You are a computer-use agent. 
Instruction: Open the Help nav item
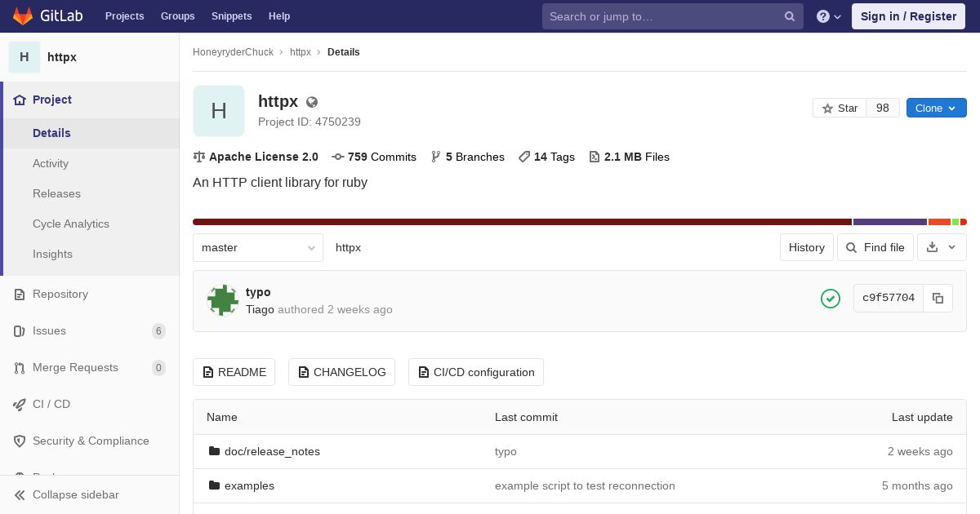click(x=279, y=16)
